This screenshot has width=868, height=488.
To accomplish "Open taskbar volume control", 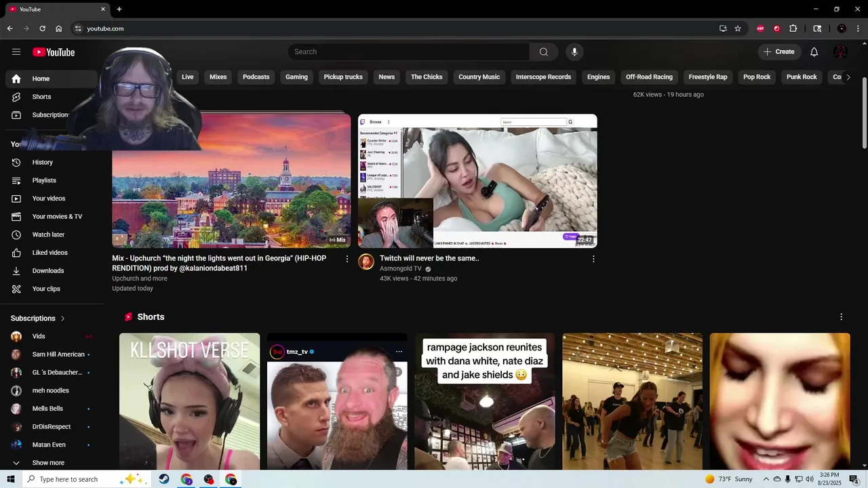I will pyautogui.click(x=809, y=479).
